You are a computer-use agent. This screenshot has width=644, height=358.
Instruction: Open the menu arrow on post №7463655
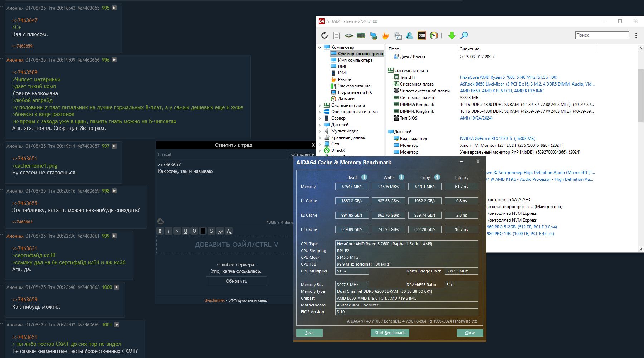[114, 8]
